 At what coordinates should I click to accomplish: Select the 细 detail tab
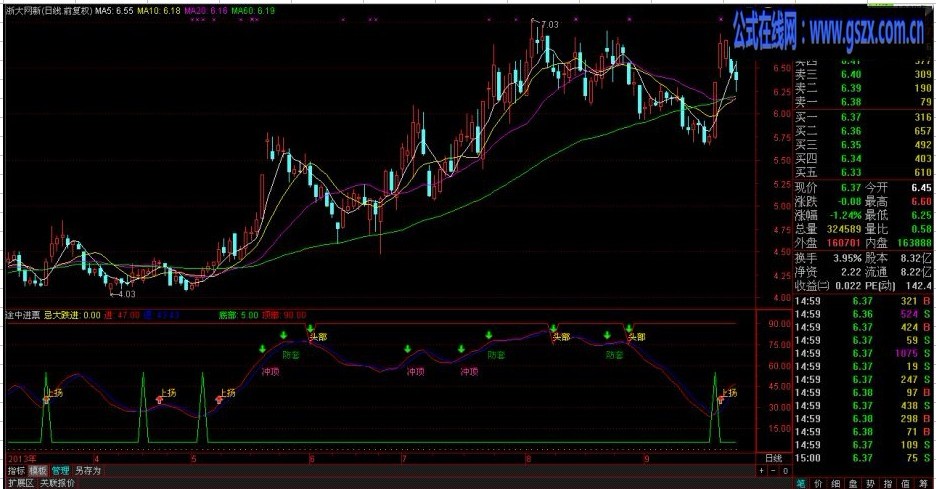pos(836,483)
